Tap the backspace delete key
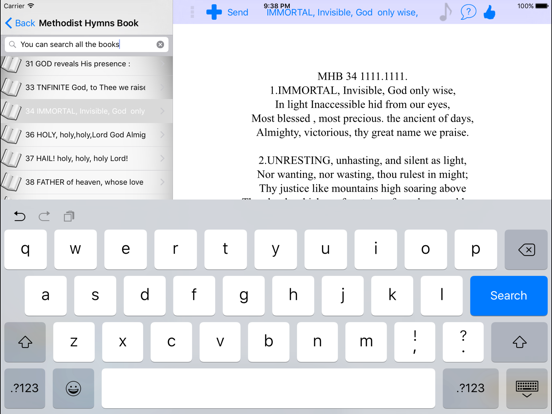This screenshot has height=414, width=552. tap(526, 250)
